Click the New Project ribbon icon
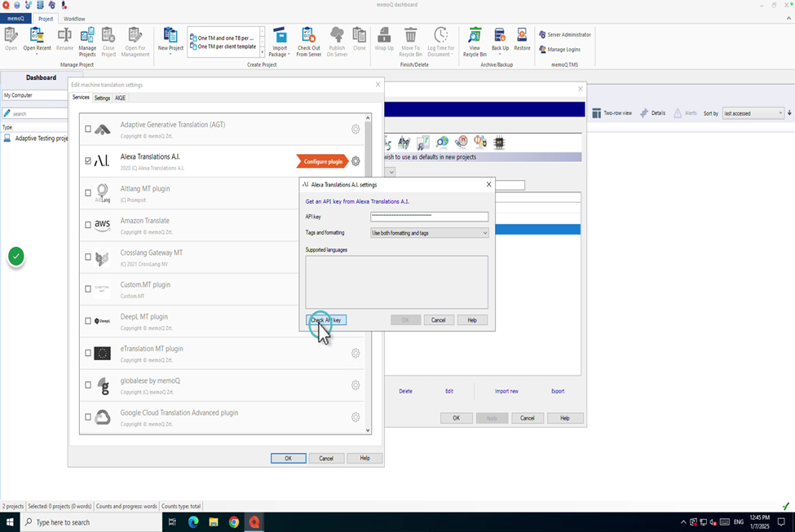 point(170,40)
